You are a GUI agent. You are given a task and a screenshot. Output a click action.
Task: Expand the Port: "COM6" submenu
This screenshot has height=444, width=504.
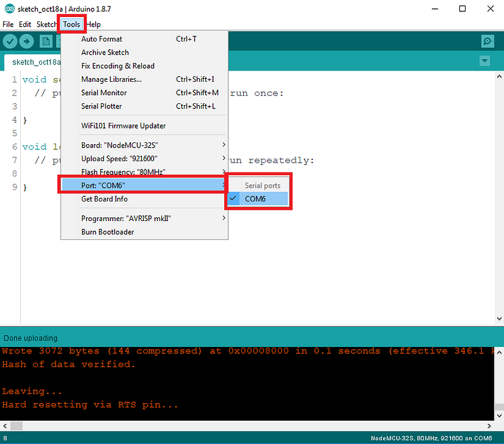144,185
